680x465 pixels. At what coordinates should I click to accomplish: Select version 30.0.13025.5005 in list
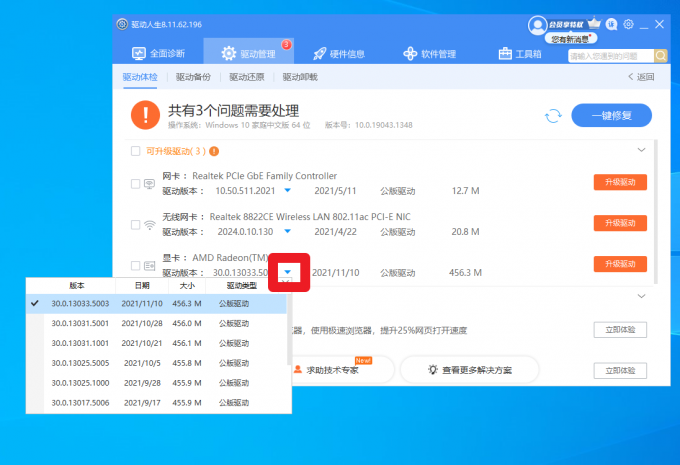pyautogui.click(x=157, y=363)
